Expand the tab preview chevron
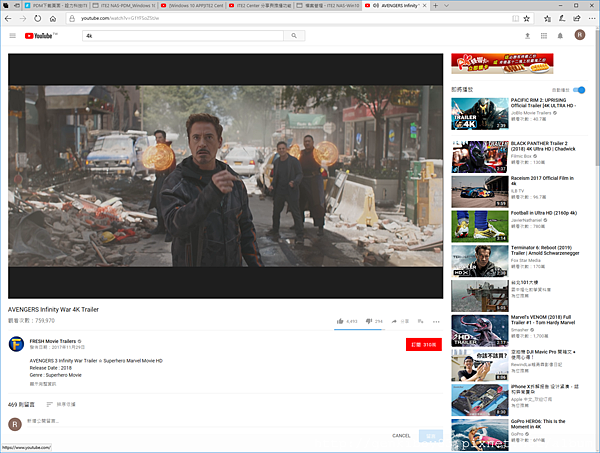The width and height of the screenshot is (600, 453). 446,5
